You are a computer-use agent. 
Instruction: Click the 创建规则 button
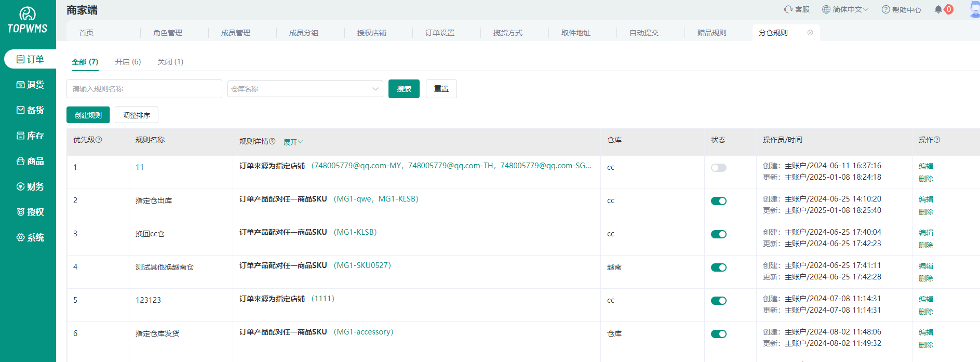(x=88, y=115)
